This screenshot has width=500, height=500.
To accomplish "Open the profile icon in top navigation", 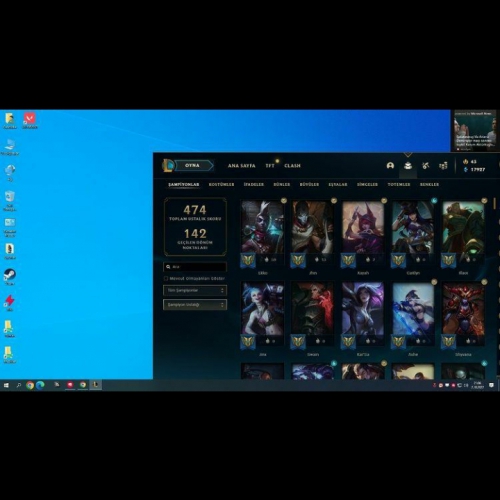I will pos(390,165).
